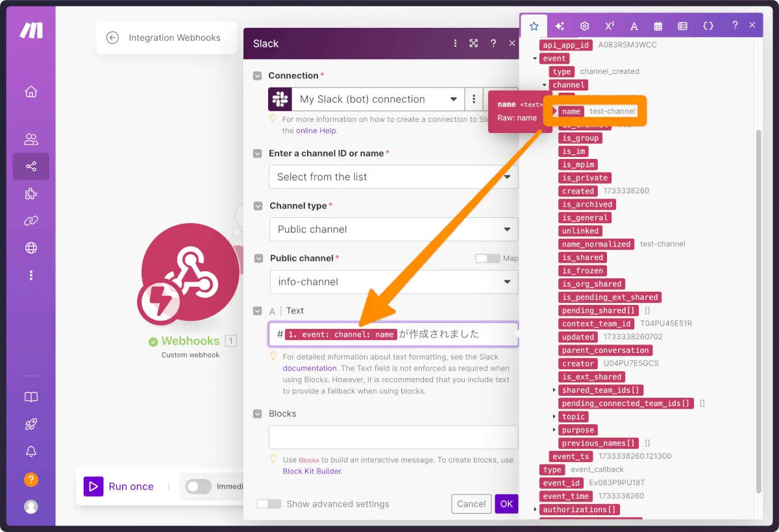
Task: Collapse the event tree node
Action: pyautogui.click(x=535, y=58)
